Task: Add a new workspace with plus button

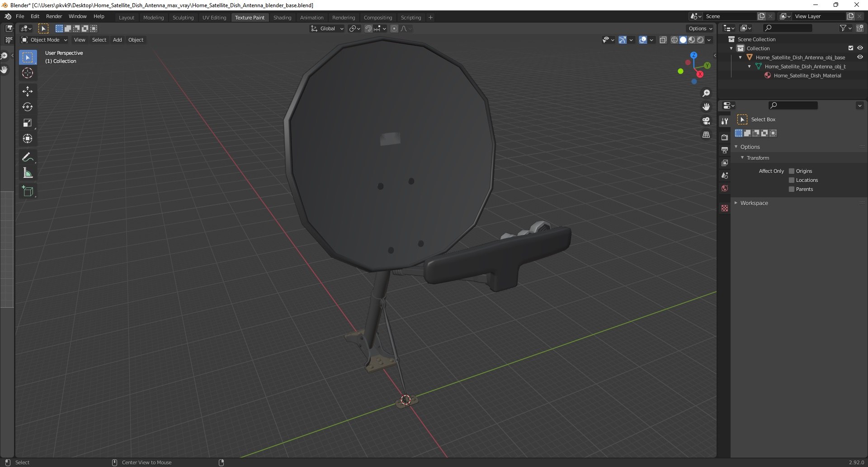Action: (x=430, y=17)
